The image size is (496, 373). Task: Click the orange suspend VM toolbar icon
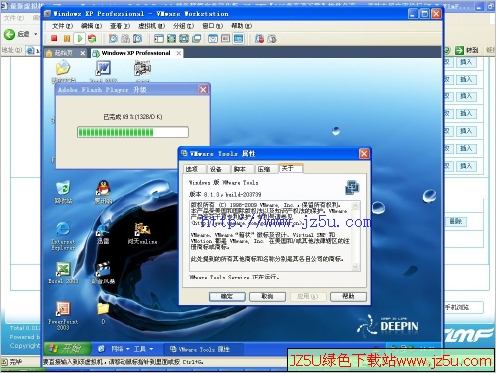67,39
